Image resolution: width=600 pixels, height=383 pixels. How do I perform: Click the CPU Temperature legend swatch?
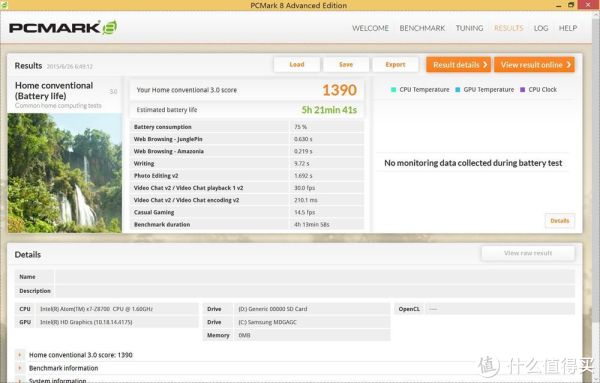(x=393, y=90)
